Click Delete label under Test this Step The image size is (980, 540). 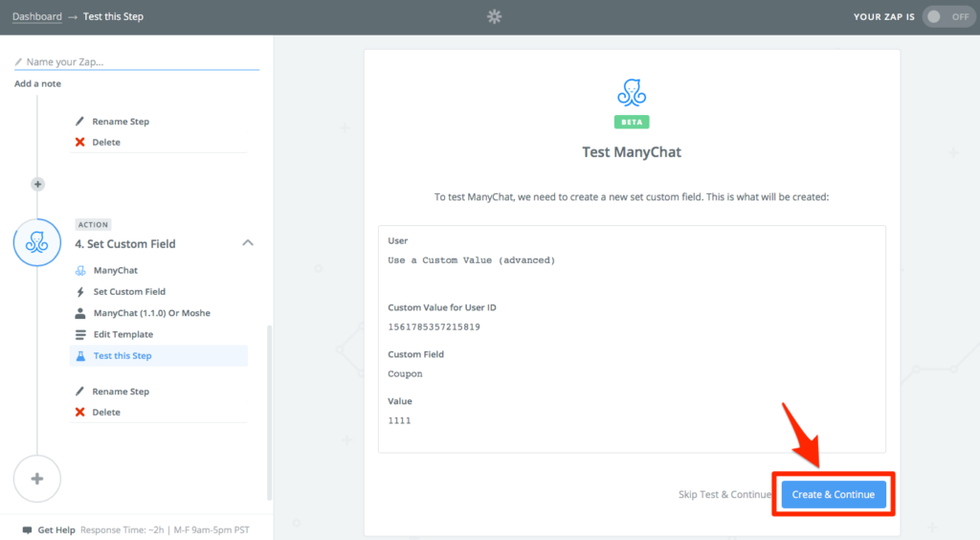click(x=106, y=412)
